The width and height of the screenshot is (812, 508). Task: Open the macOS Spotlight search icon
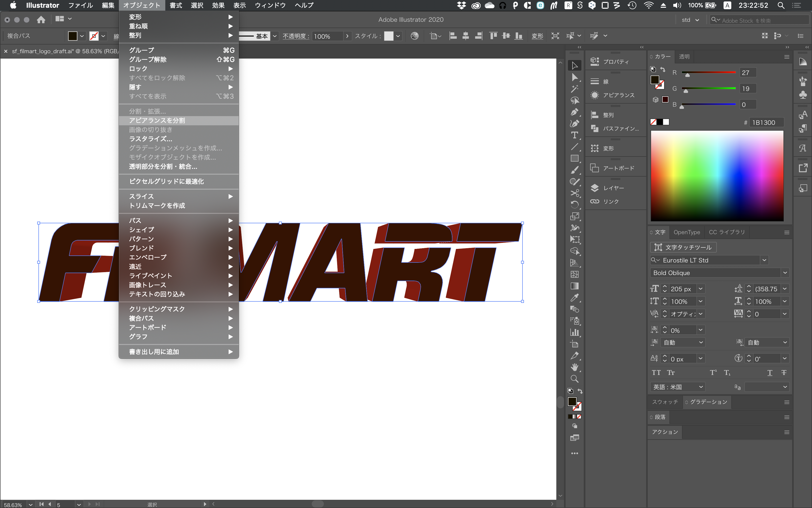point(781,5)
